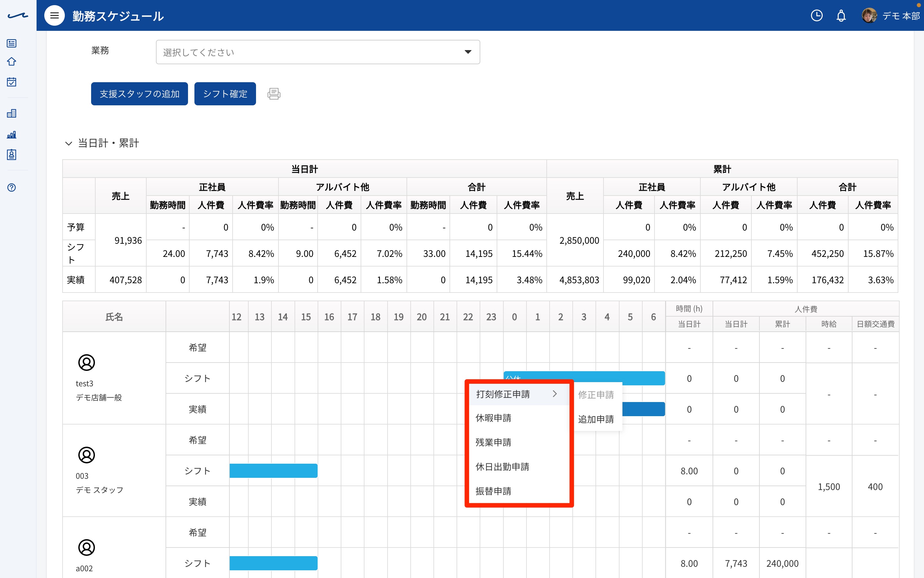
Task: Click the test3 name label
Action: 84,383
